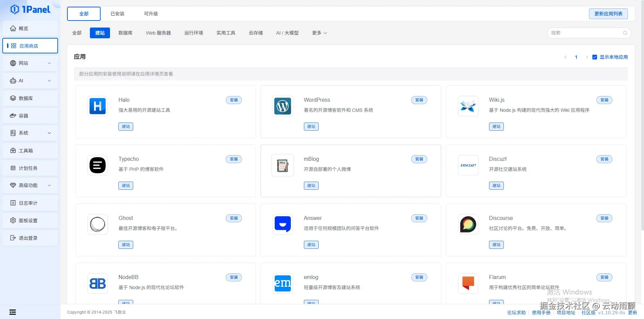Select the 建站 category filter
644x319 pixels.
point(100,33)
